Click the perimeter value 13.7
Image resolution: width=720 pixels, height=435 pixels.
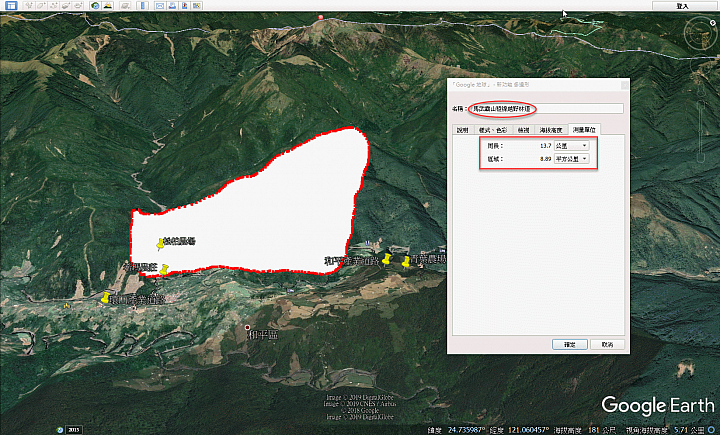click(x=545, y=146)
